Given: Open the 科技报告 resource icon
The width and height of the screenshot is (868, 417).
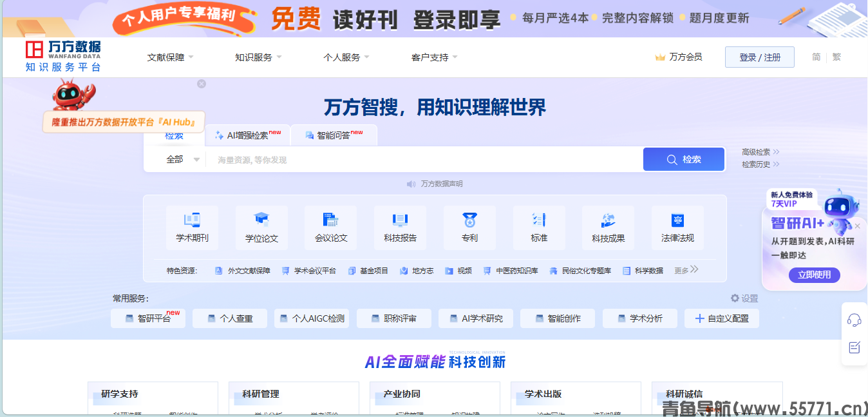Looking at the screenshot, I should tap(401, 228).
